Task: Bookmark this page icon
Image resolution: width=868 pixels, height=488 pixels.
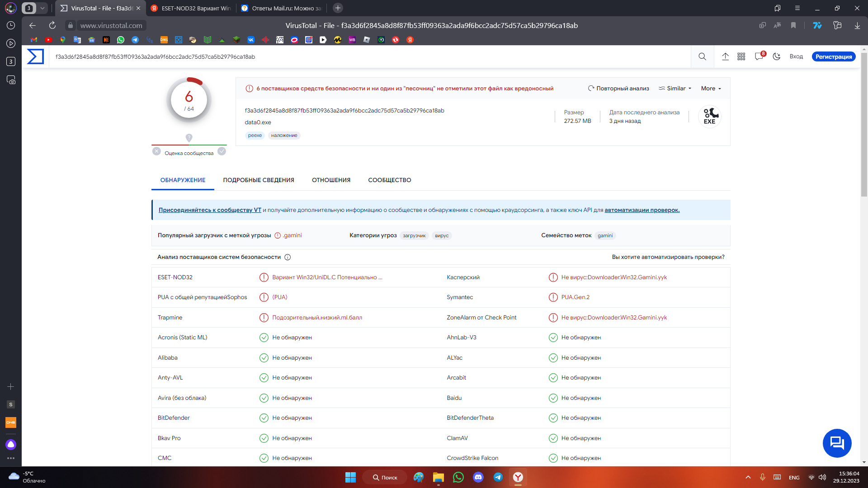Action: [x=793, y=25]
